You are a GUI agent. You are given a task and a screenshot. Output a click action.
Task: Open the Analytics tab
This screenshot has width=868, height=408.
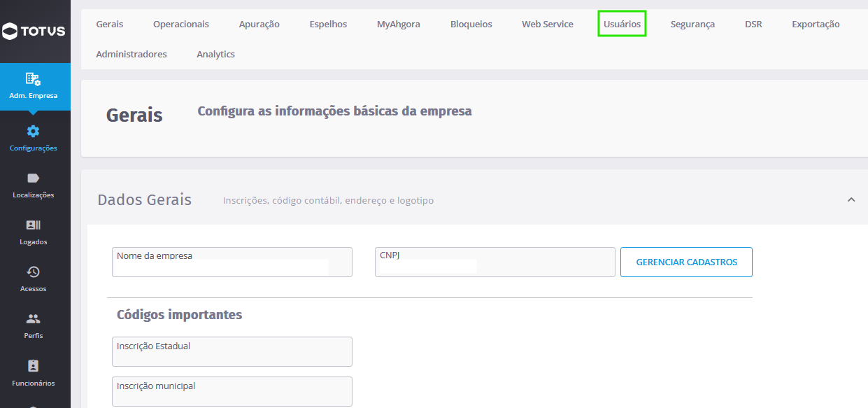(215, 54)
